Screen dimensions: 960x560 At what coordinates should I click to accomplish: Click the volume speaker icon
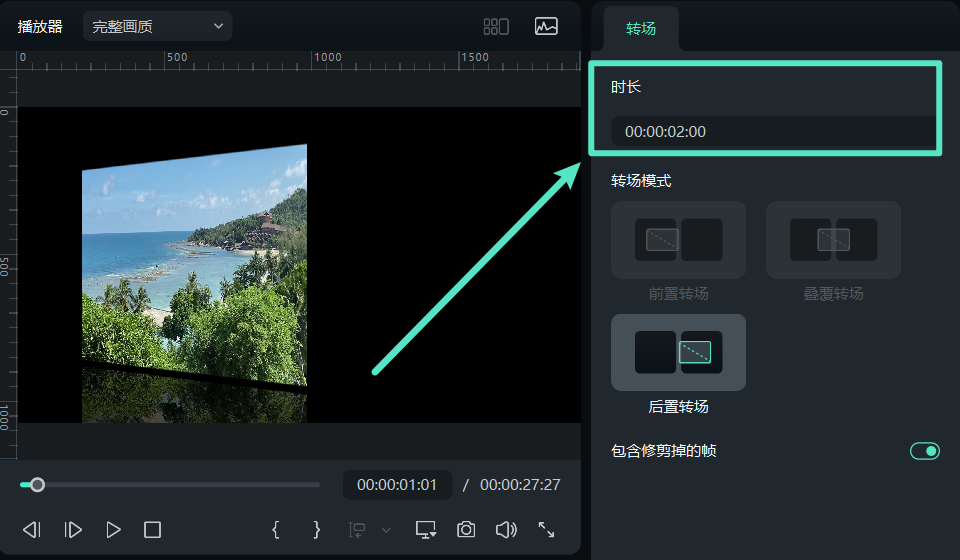tap(506, 529)
